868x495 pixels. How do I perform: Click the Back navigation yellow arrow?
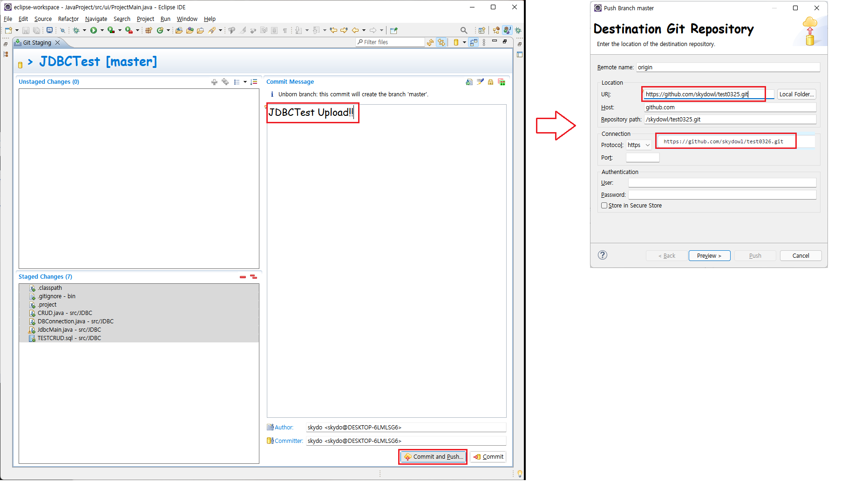[355, 30]
